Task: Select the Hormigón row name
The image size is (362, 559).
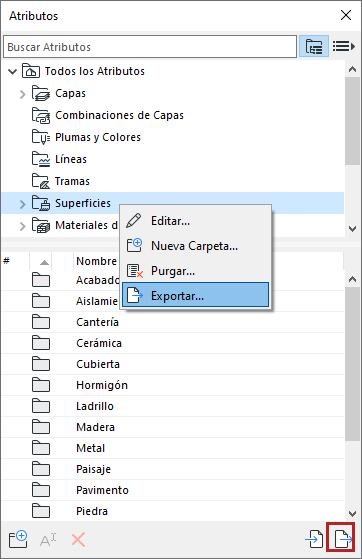Action: point(102,385)
